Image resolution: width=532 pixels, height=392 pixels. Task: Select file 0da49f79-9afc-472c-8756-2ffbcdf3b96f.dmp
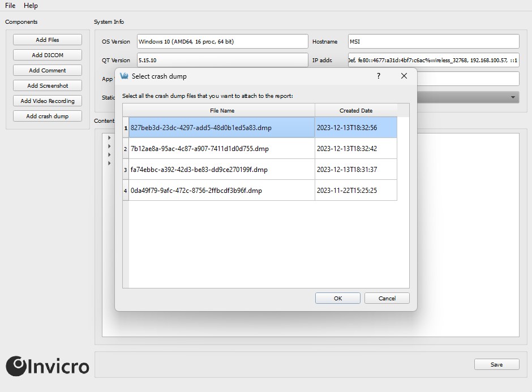[221, 190]
